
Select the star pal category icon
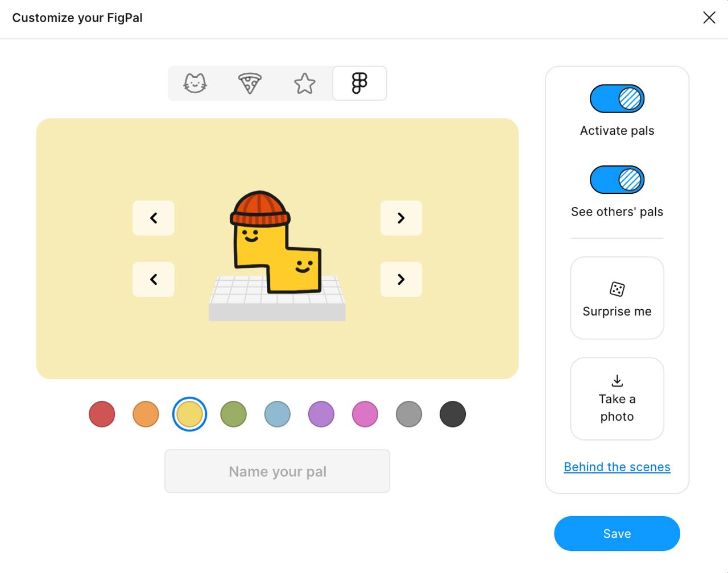(305, 84)
